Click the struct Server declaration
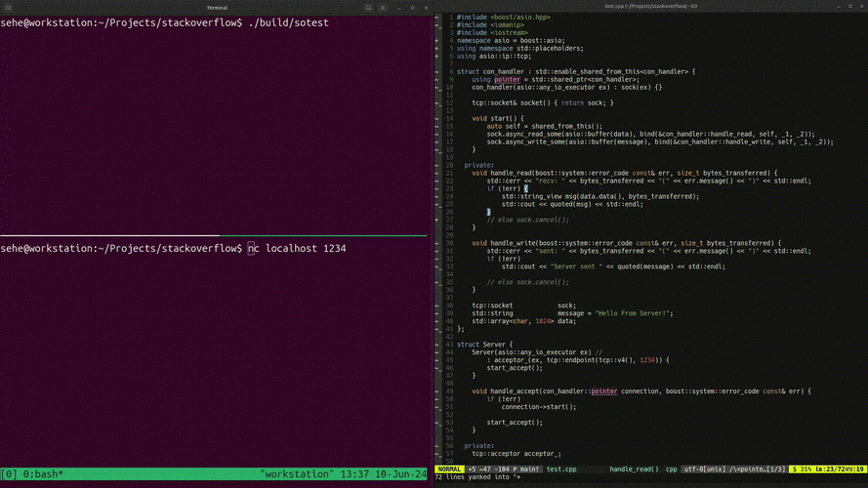The height and width of the screenshot is (488, 868). click(485, 345)
